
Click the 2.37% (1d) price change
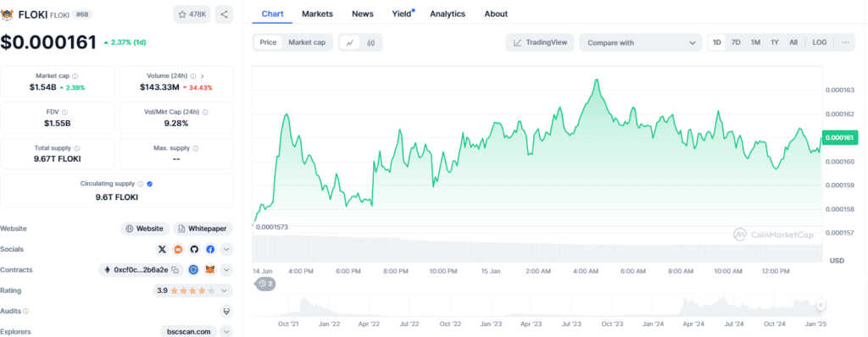tap(125, 42)
